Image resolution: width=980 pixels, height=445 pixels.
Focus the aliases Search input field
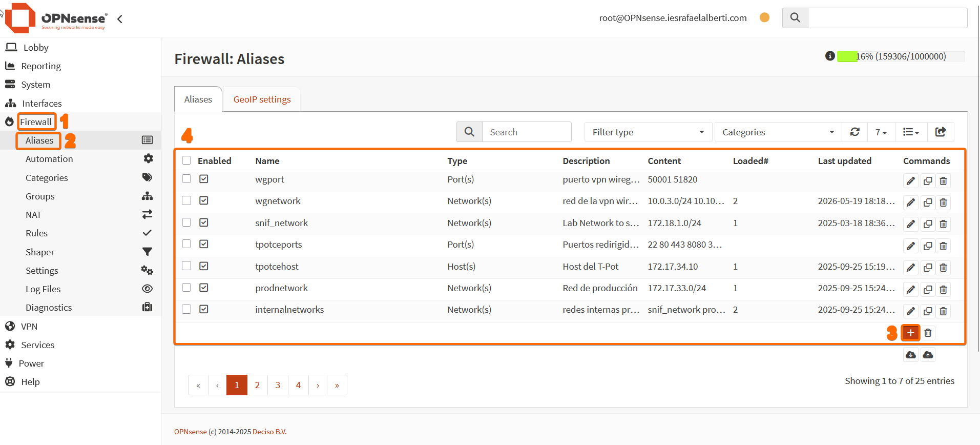pos(527,132)
